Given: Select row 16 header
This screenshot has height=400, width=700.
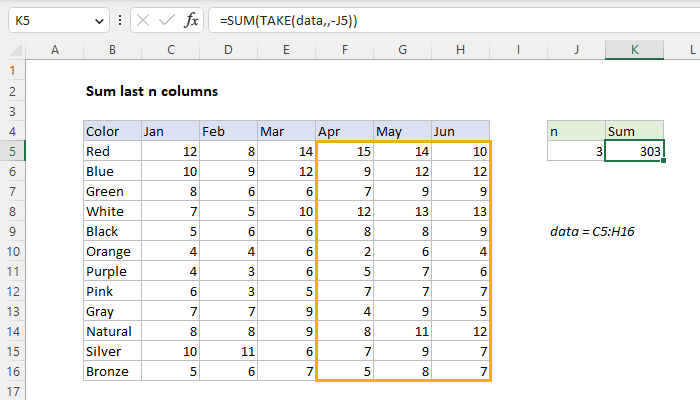Looking at the screenshot, I should coord(12,371).
